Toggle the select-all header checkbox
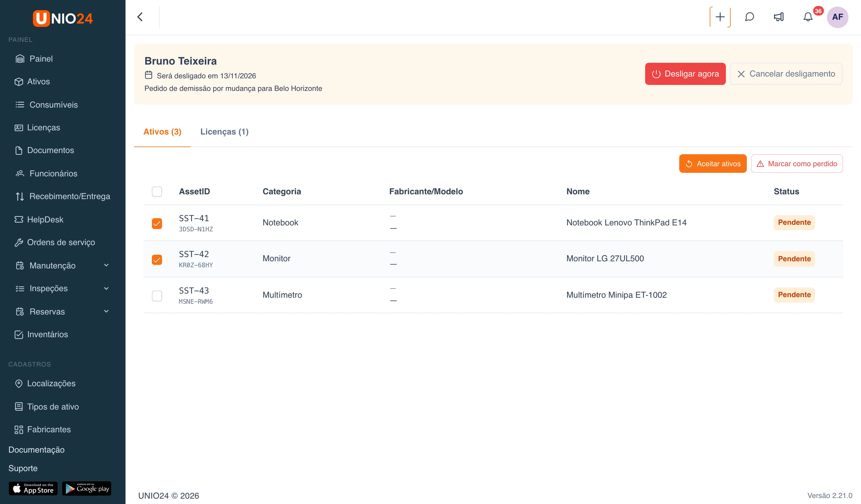Image resolution: width=861 pixels, height=504 pixels. 157,191
